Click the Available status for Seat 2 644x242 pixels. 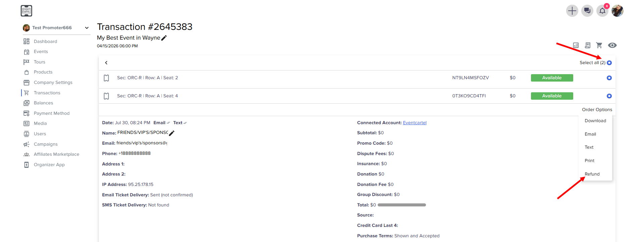click(x=552, y=78)
